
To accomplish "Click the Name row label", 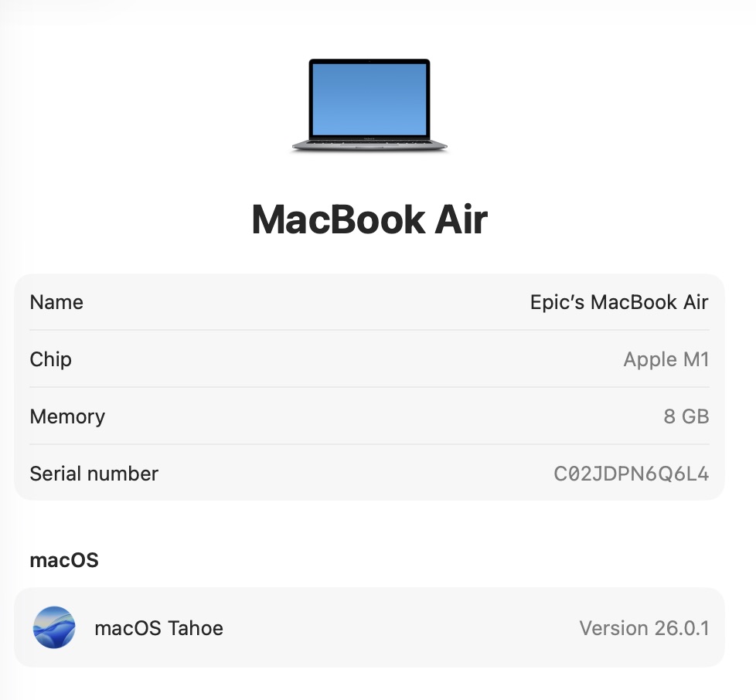I will pyautogui.click(x=56, y=302).
